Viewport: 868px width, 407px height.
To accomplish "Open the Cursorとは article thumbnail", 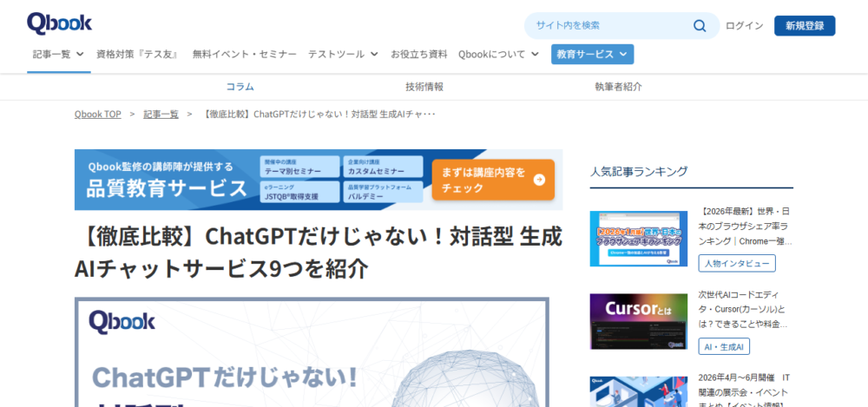I will (x=638, y=322).
